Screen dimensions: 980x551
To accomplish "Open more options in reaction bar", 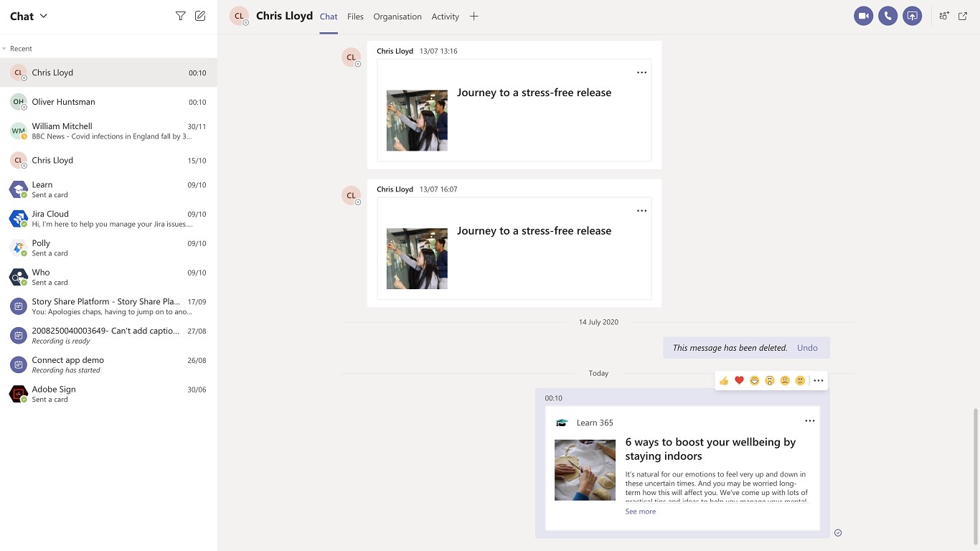I will click(819, 380).
